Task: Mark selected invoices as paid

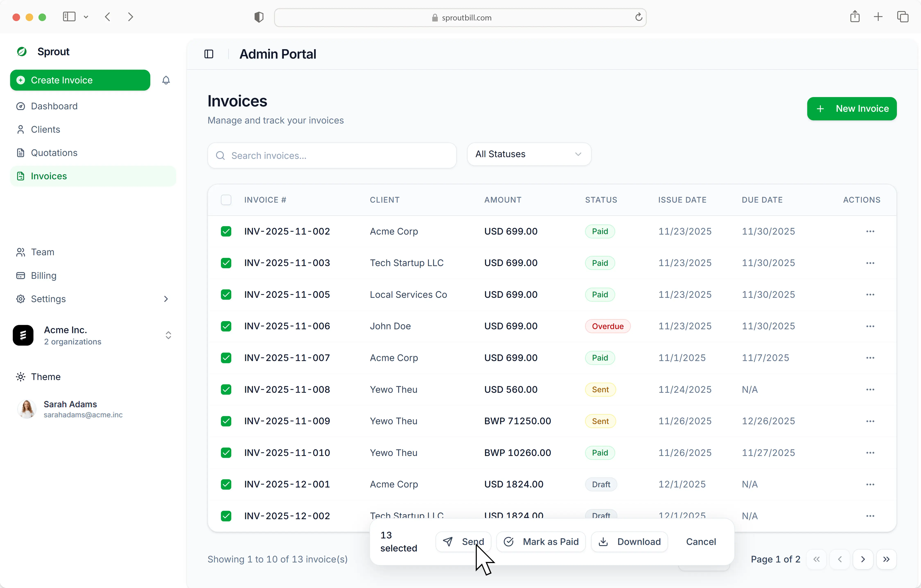Action: pyautogui.click(x=541, y=541)
